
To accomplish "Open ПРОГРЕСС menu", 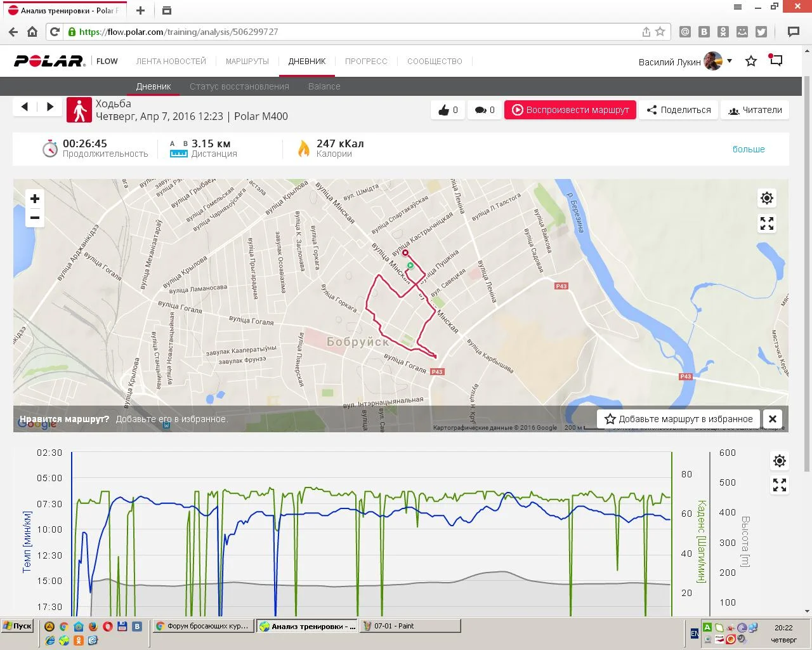I will tap(366, 62).
